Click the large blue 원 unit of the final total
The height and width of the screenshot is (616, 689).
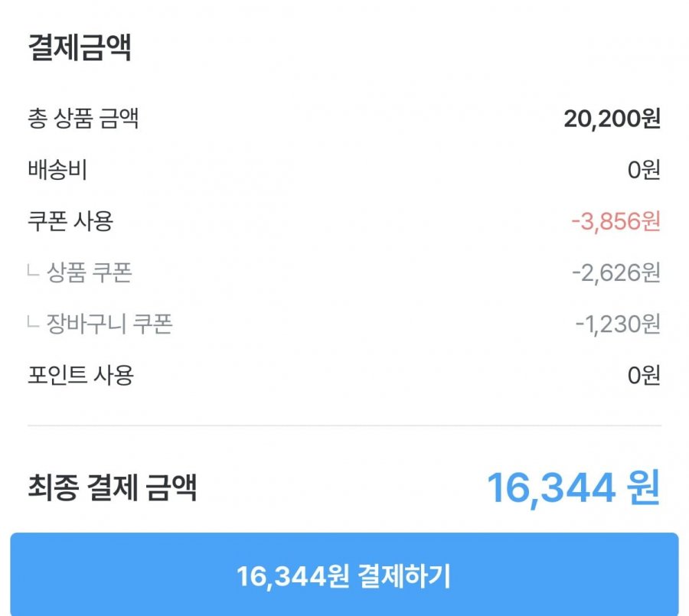642,487
